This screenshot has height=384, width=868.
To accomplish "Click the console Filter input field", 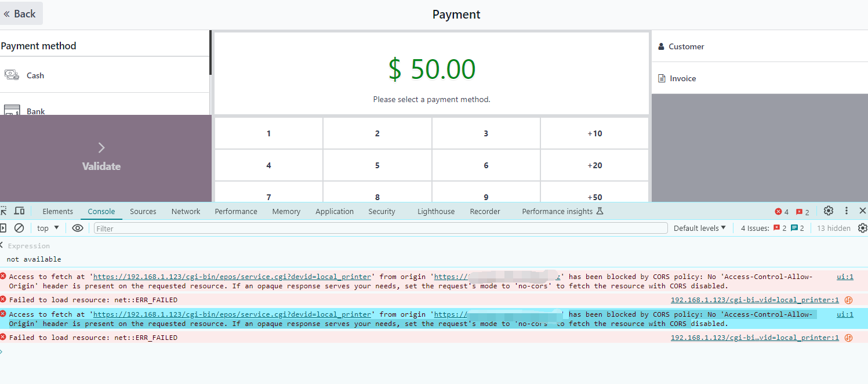I will (380, 228).
